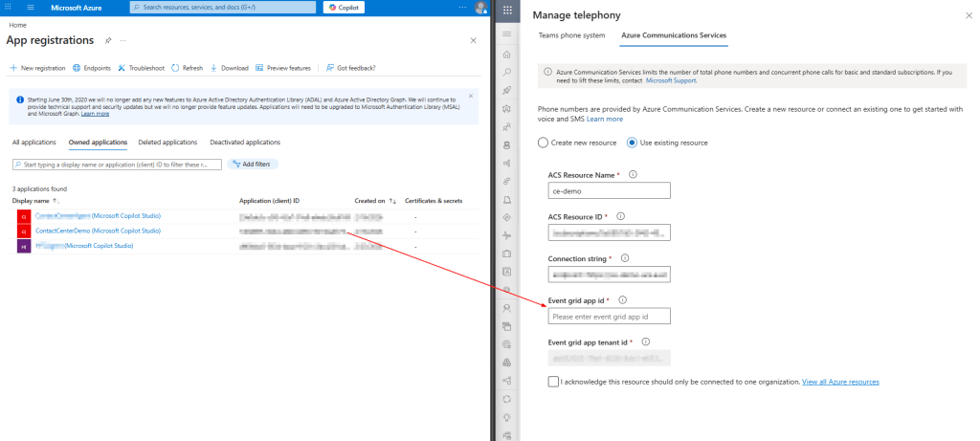Open the View all Azure resources link

tap(840, 382)
